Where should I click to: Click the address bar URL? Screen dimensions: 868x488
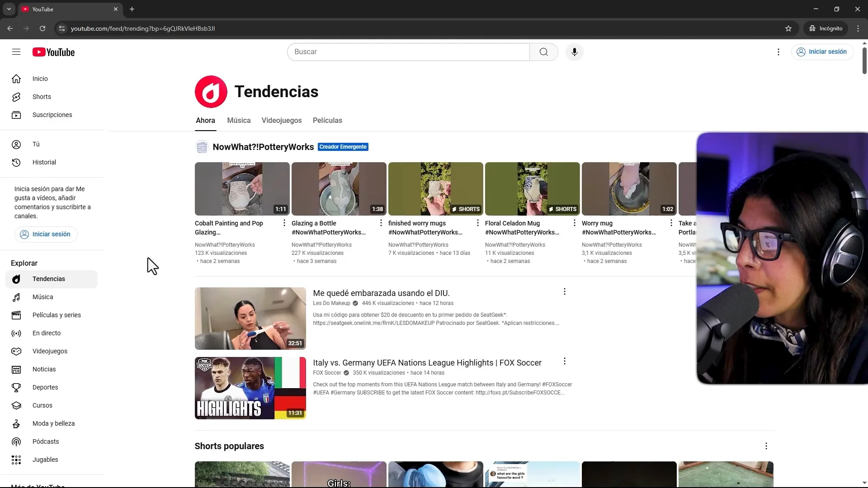(x=143, y=28)
